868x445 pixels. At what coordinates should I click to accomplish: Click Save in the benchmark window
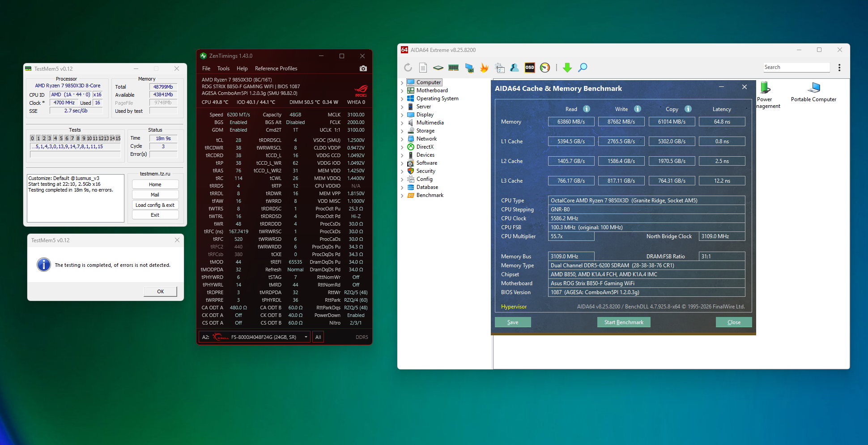[513, 322]
